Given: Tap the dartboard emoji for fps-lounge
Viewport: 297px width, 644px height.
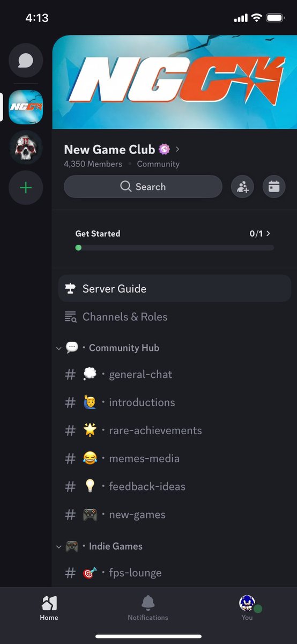Looking at the screenshot, I should [90, 573].
